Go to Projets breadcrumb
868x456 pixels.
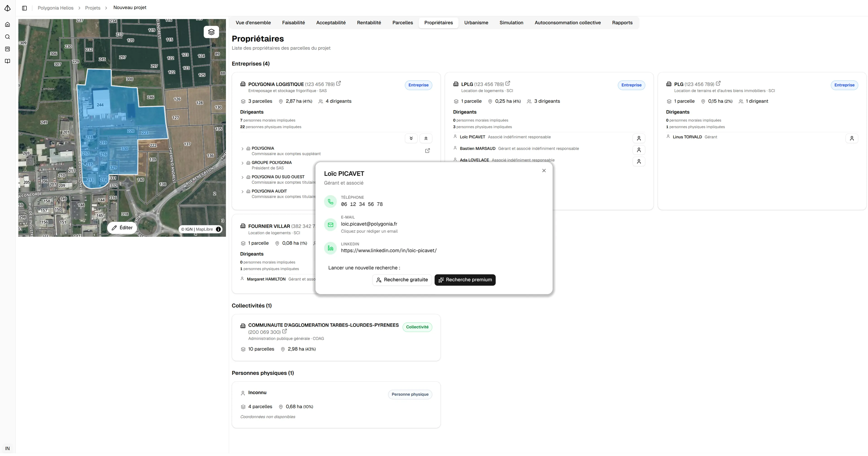click(93, 8)
